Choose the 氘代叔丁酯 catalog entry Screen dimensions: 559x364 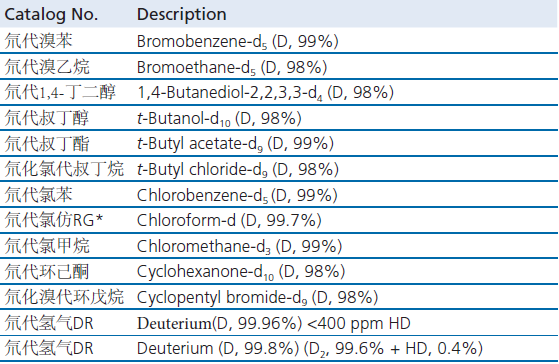click(47, 143)
